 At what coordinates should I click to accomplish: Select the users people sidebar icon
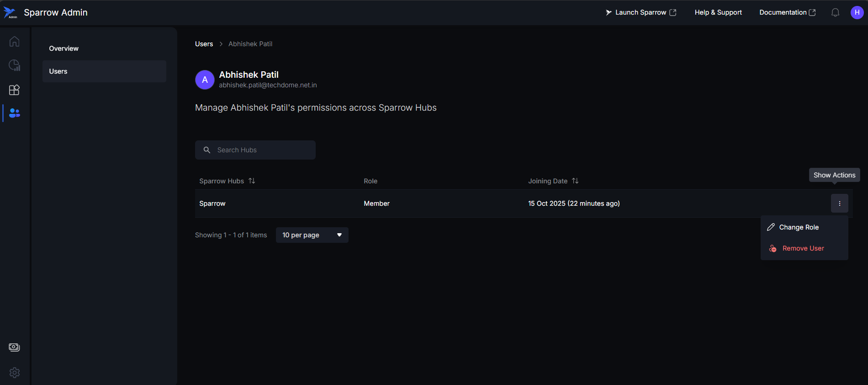coord(14,113)
